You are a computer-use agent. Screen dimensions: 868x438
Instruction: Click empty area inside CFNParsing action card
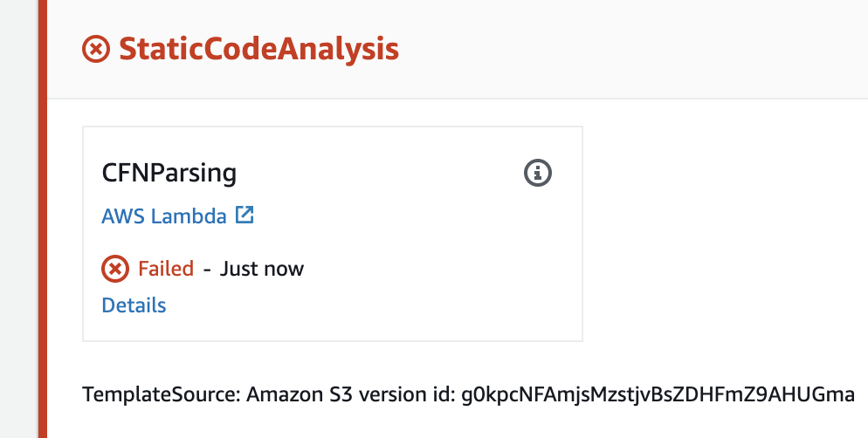click(388, 265)
